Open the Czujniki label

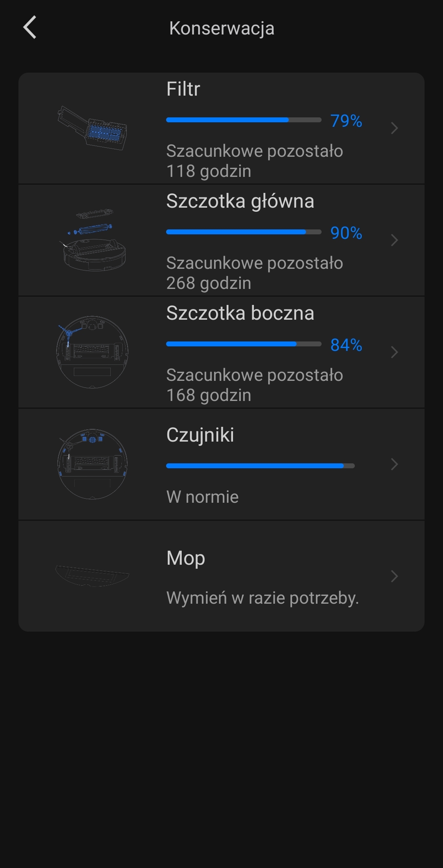click(200, 435)
